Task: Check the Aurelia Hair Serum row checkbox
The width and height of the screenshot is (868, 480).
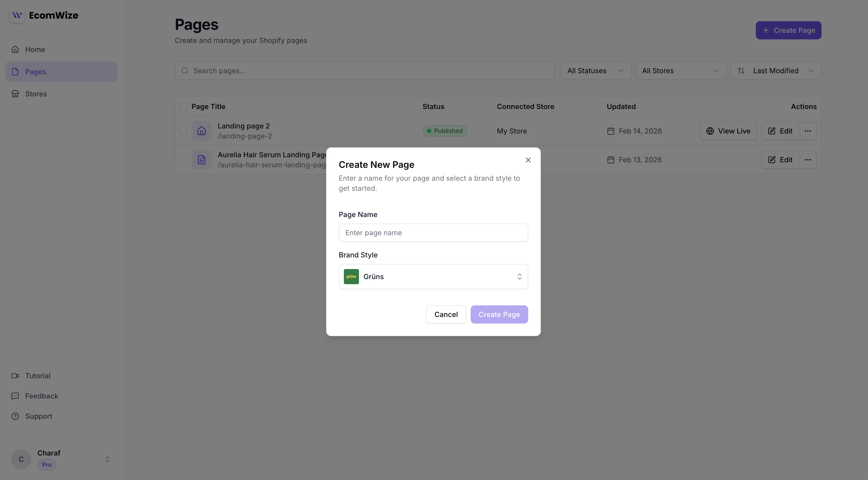Action: click(183, 160)
